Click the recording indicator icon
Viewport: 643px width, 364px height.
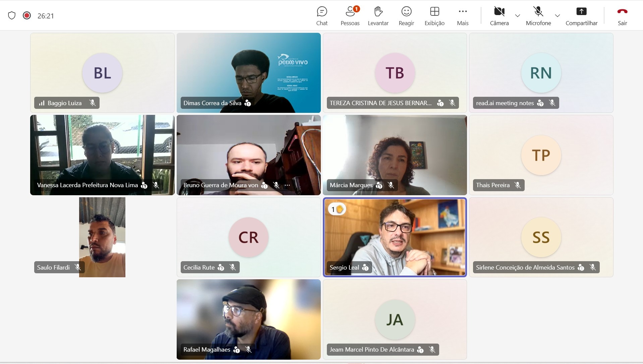(x=27, y=15)
